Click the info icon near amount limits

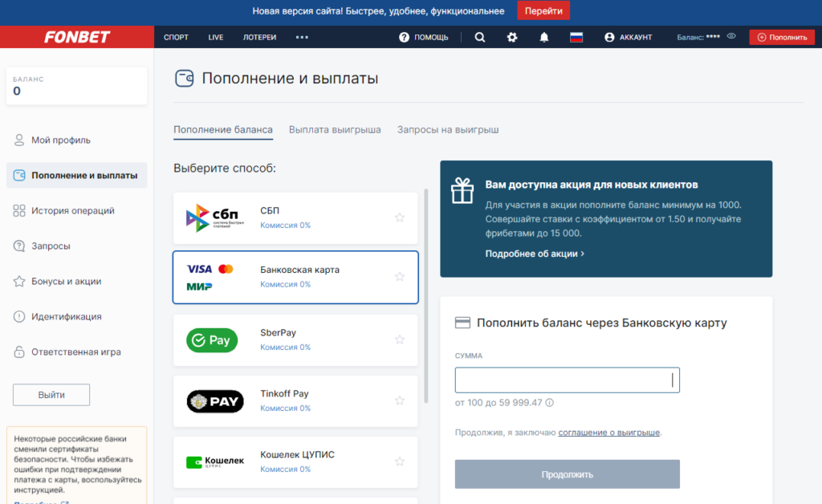(549, 402)
